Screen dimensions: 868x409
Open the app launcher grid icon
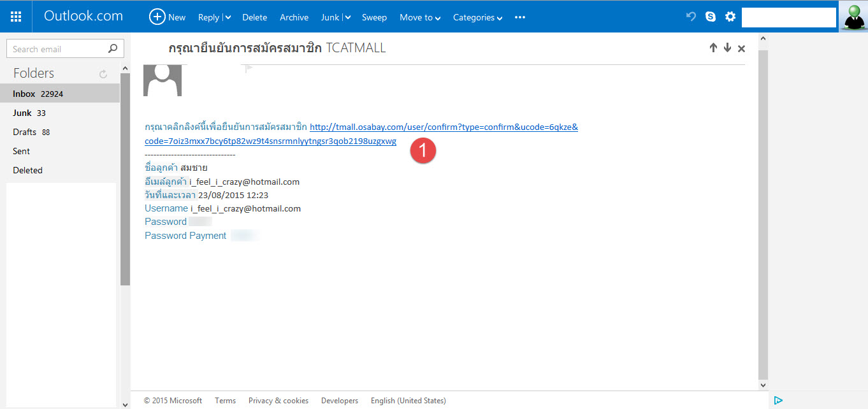pos(16,17)
